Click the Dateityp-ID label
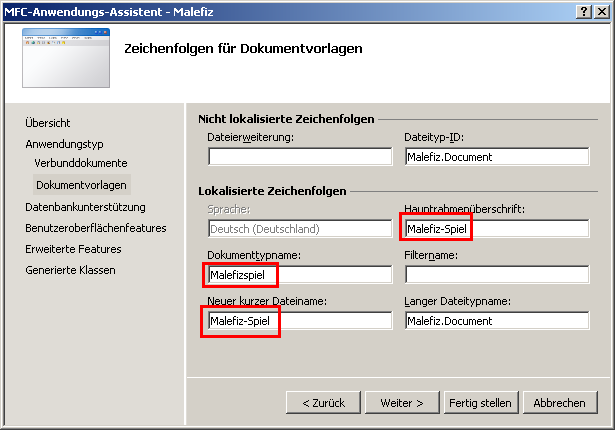 pos(434,137)
